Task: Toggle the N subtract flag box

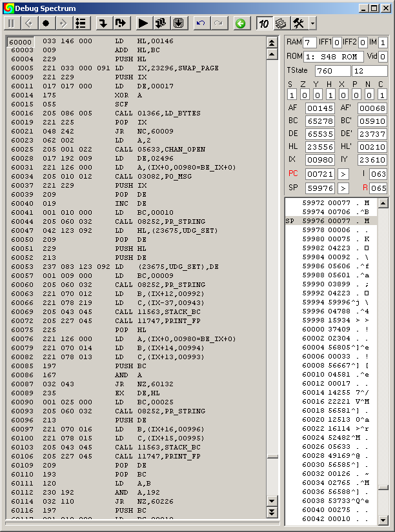Action: click(369, 95)
